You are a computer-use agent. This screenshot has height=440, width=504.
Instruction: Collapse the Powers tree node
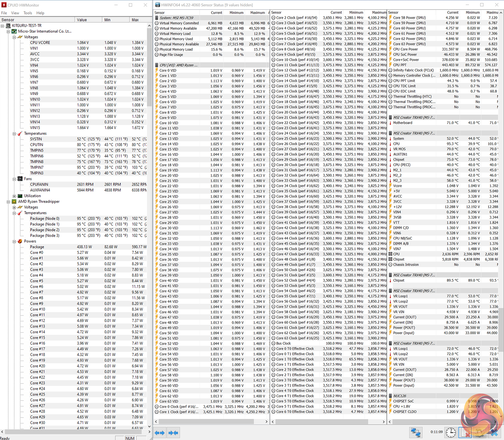[14, 241]
